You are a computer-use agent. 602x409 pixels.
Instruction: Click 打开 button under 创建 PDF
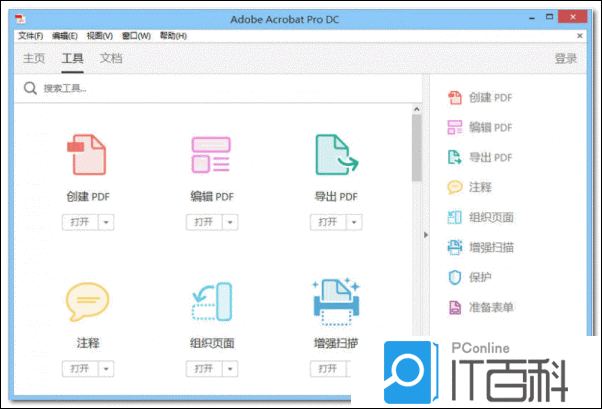pyautogui.click(x=80, y=222)
